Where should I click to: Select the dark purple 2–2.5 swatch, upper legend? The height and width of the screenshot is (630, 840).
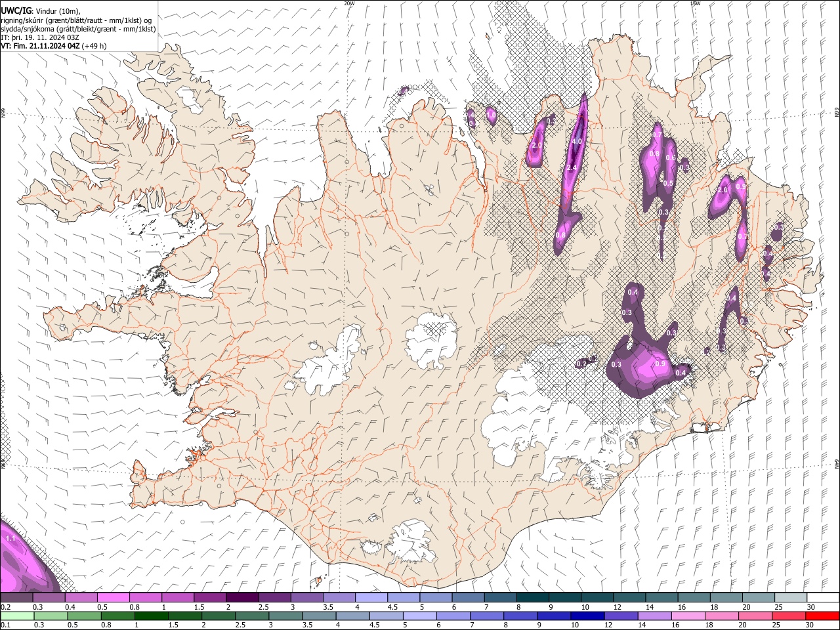point(242,597)
